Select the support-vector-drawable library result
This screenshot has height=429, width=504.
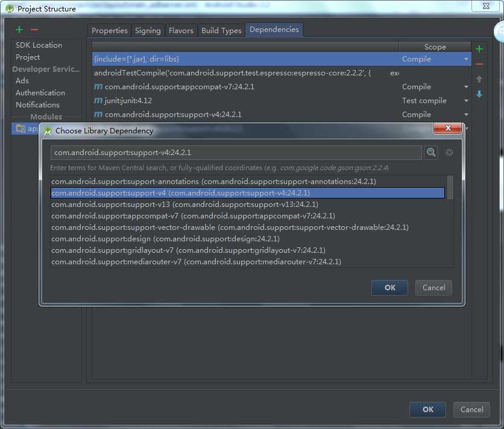click(x=248, y=227)
